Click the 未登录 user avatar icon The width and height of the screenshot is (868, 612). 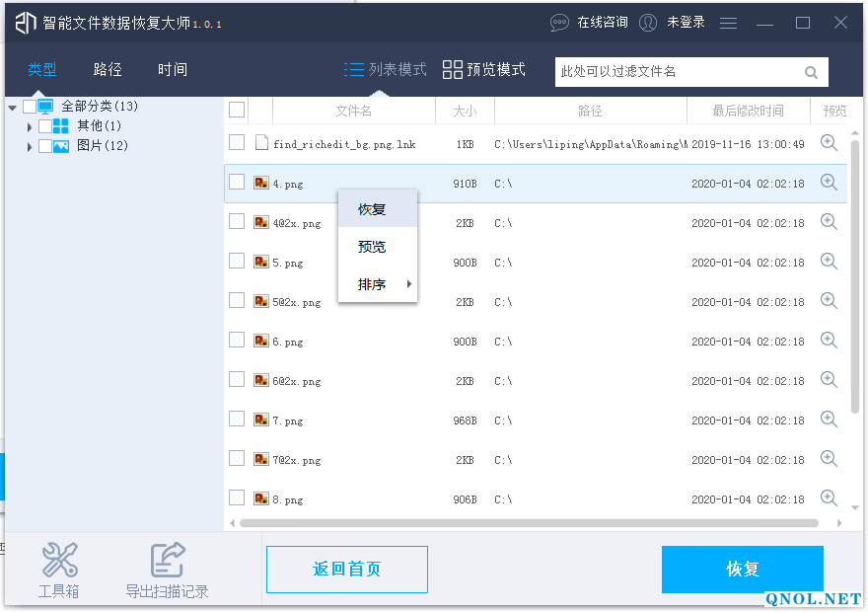(648, 22)
